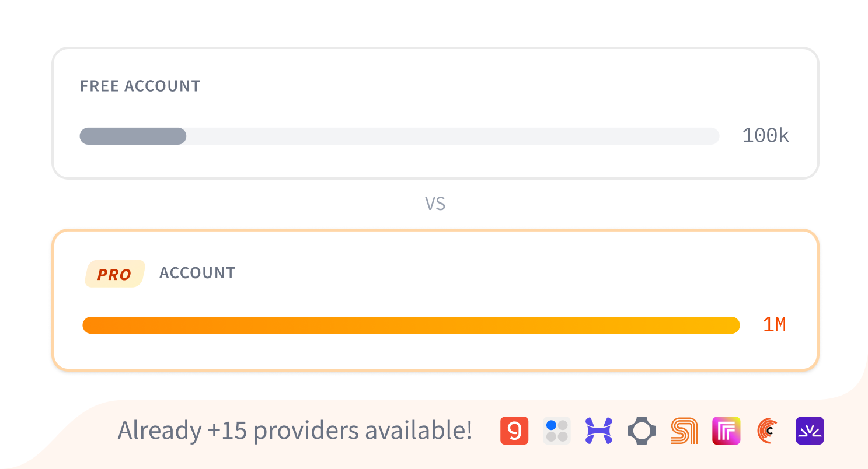Click the red provider icon with a 9
This screenshot has height=469, width=868.
(x=514, y=431)
